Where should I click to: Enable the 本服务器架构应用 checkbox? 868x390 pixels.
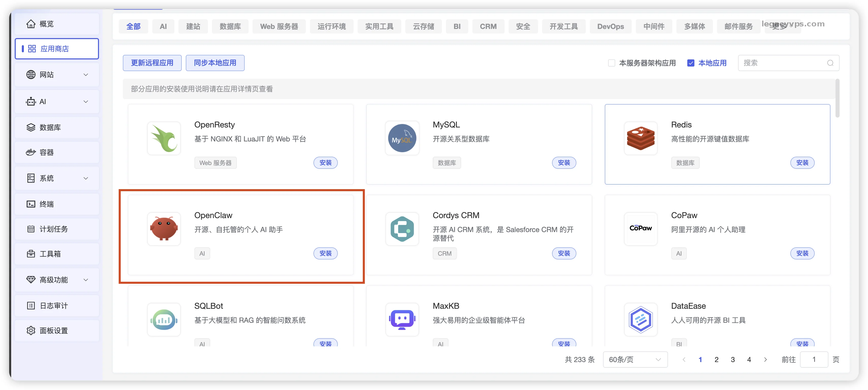[611, 63]
